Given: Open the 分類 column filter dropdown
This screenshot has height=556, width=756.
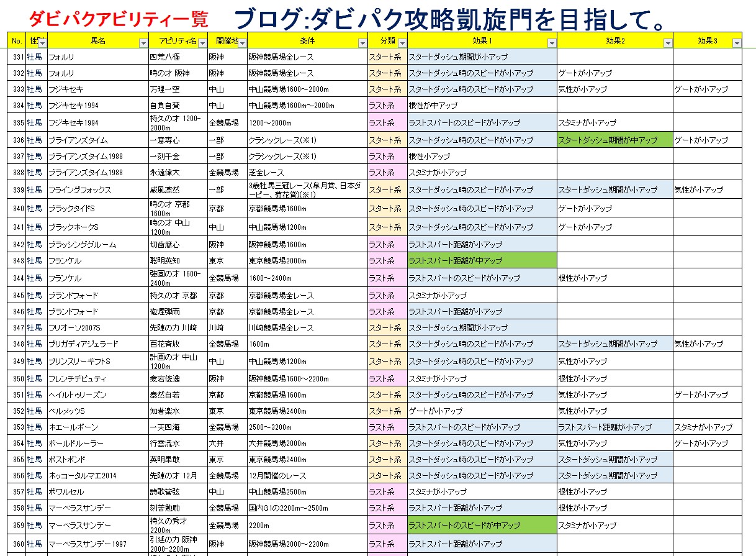Looking at the screenshot, I should [402, 43].
